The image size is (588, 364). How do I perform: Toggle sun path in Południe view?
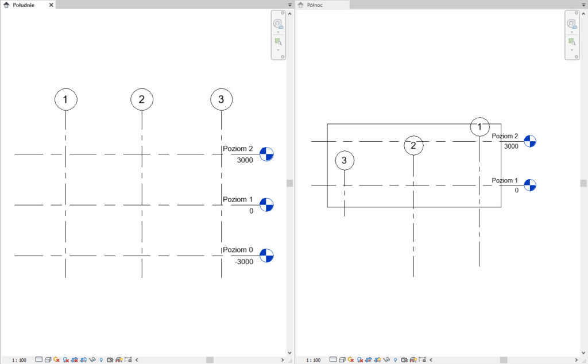(56, 360)
